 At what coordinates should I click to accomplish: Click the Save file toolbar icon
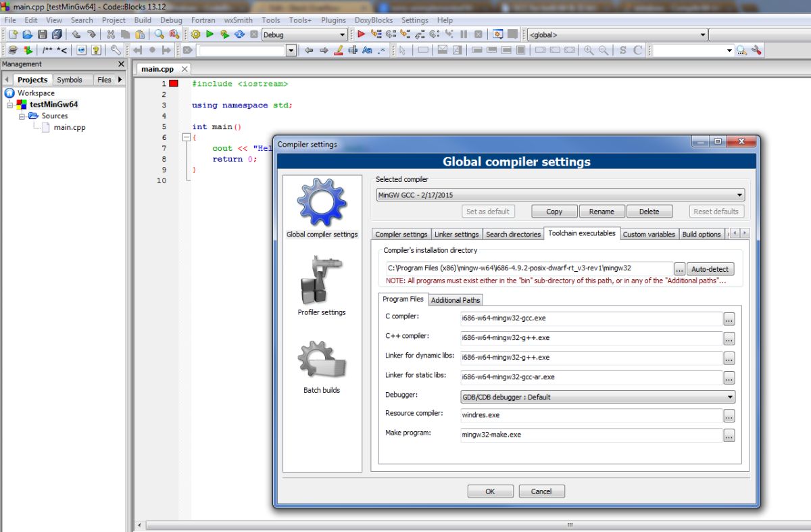(43, 34)
